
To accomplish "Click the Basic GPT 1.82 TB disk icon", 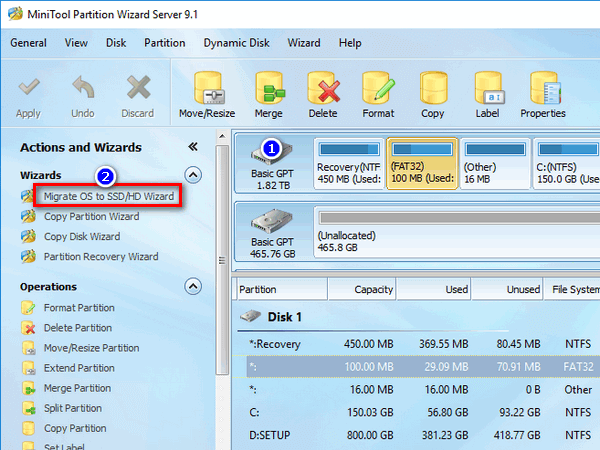I will click(x=272, y=152).
